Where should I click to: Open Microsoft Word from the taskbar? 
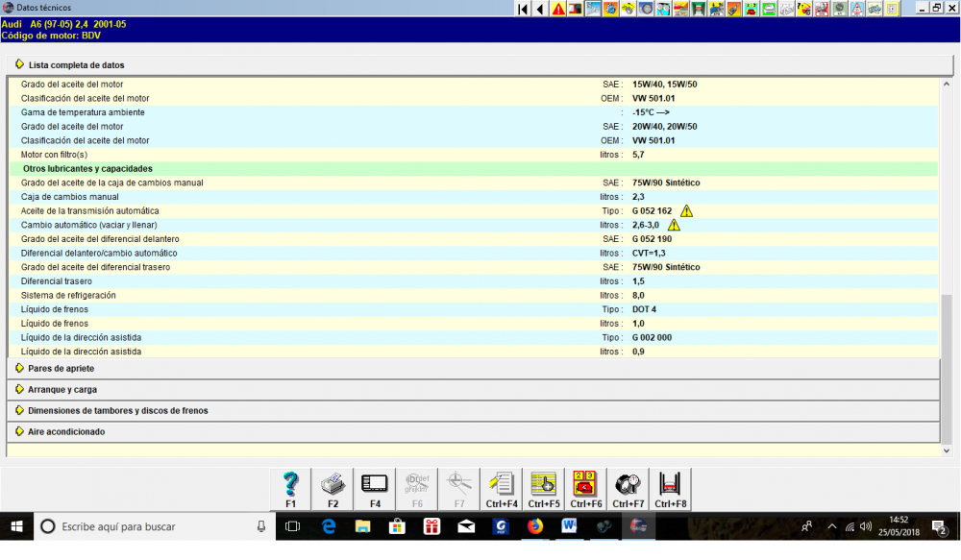click(569, 526)
